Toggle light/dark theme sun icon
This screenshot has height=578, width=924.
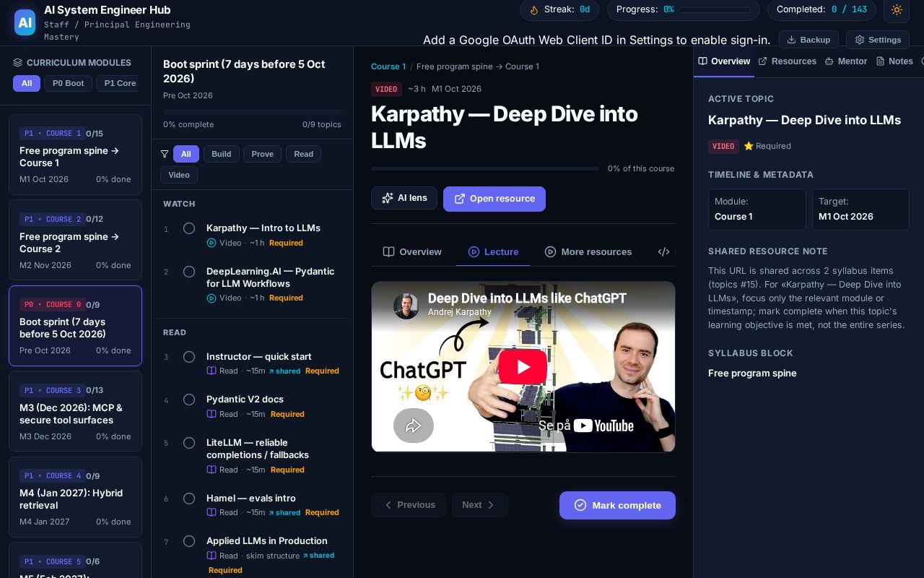(x=897, y=10)
